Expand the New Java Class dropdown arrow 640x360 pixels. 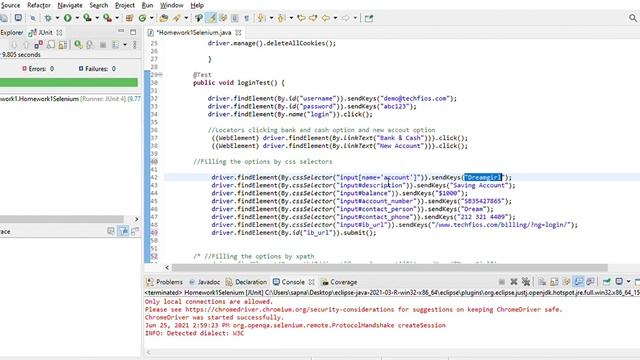click(151, 18)
